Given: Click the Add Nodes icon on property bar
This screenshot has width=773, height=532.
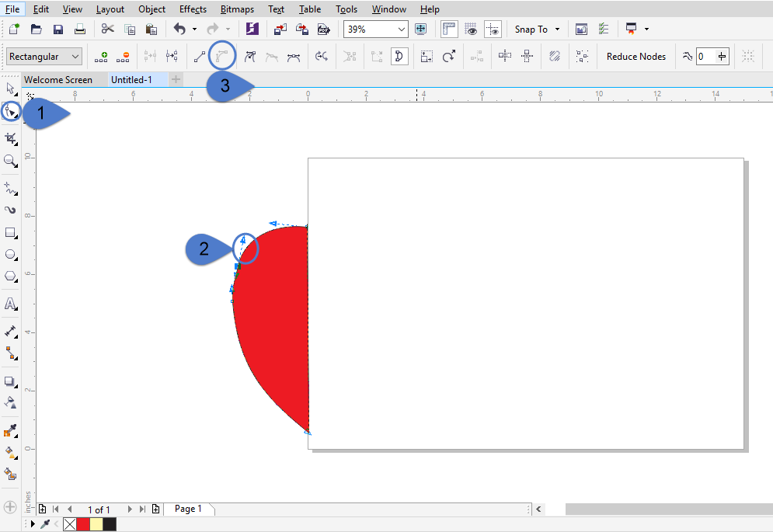Looking at the screenshot, I should click(x=99, y=56).
